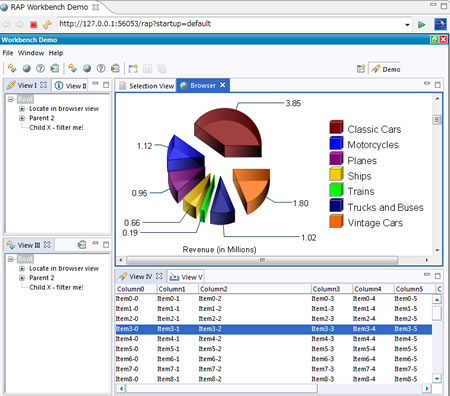Maximize the Browser view panel
Image resolution: width=450 pixels, height=396 pixels.
click(x=438, y=85)
